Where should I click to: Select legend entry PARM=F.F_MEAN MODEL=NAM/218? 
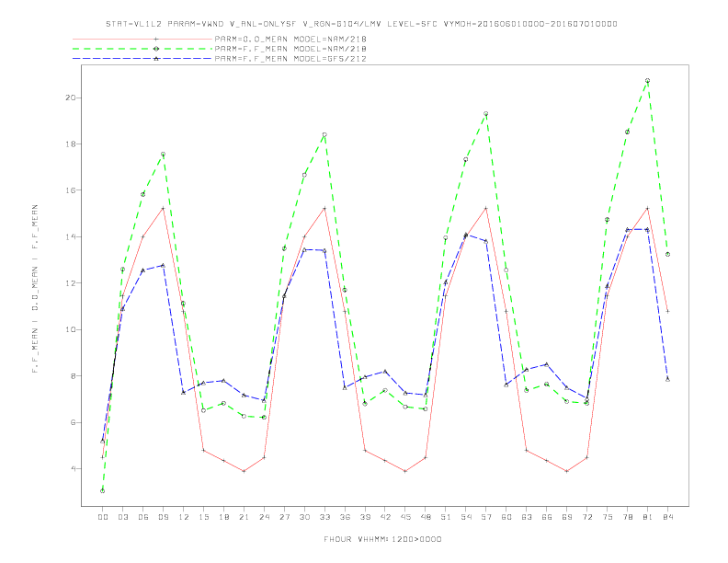[x=290, y=49]
